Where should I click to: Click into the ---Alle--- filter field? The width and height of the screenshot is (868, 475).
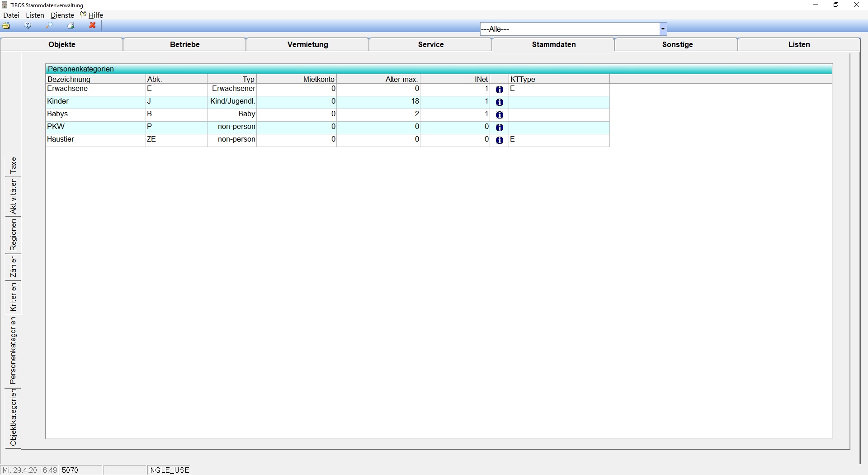pyautogui.click(x=569, y=29)
